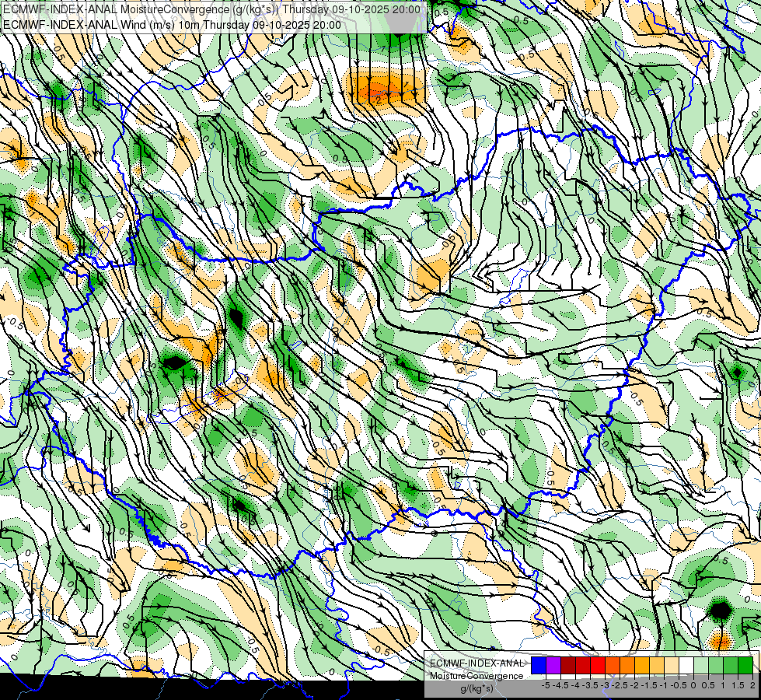Pick the amber swatch between -2 and -1.5
This screenshot has width=761, height=700.
(x=642, y=666)
